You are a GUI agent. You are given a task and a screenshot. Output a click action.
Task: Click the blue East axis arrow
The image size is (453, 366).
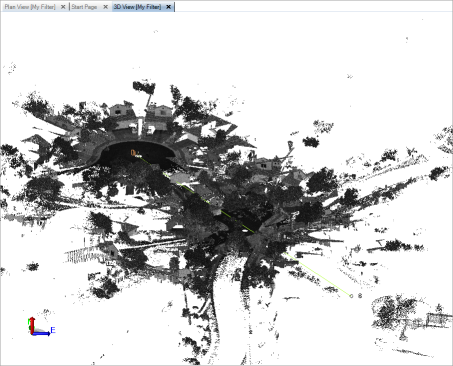[x=41, y=333]
